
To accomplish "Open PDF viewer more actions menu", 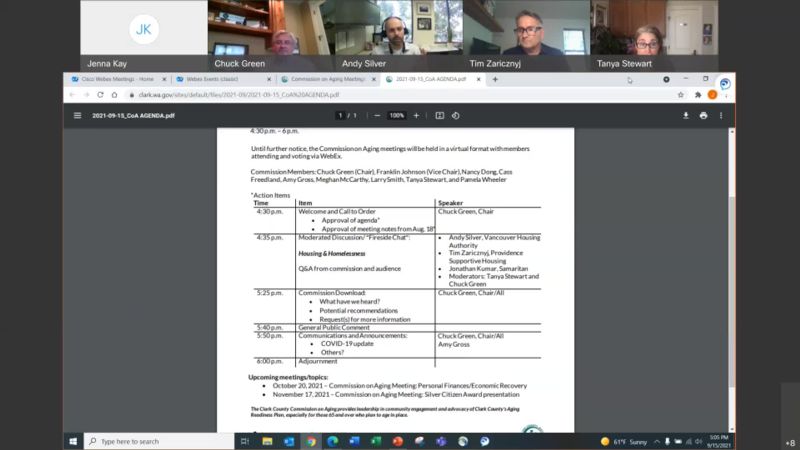I will click(x=722, y=115).
